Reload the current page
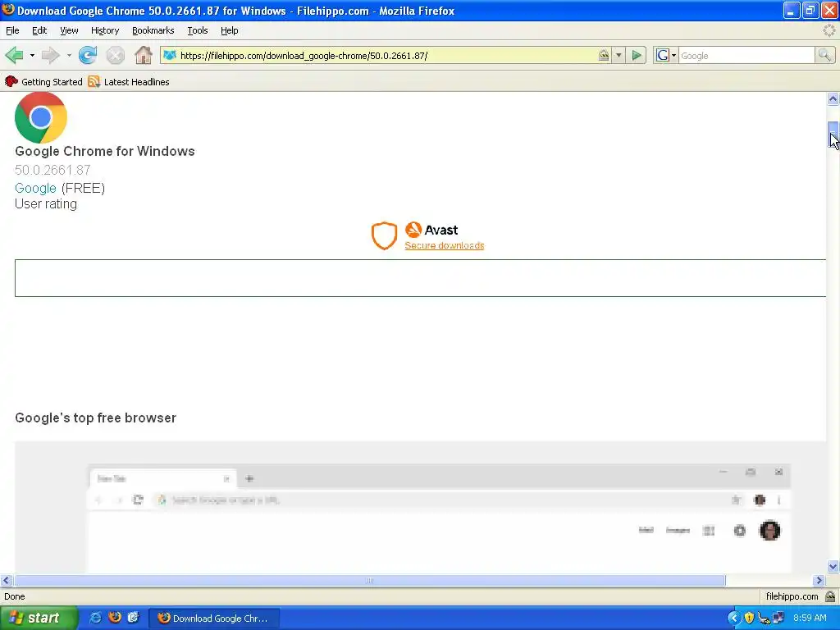 (88, 55)
